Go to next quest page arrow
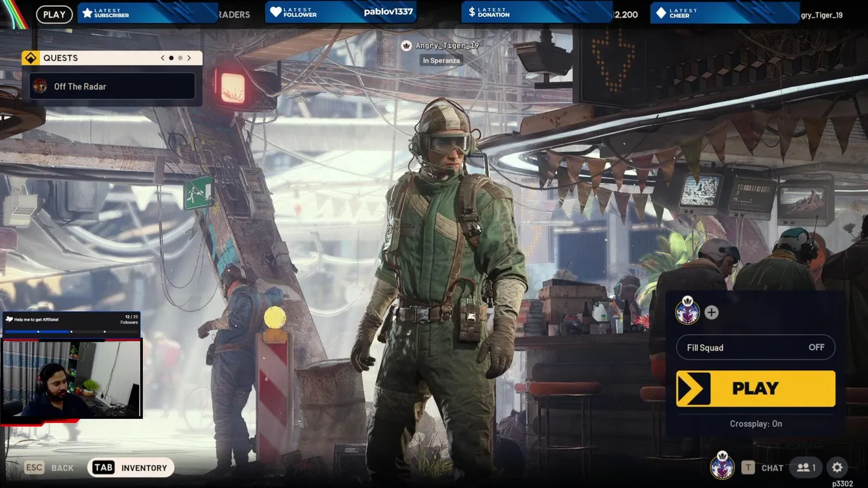868x488 pixels. [189, 58]
